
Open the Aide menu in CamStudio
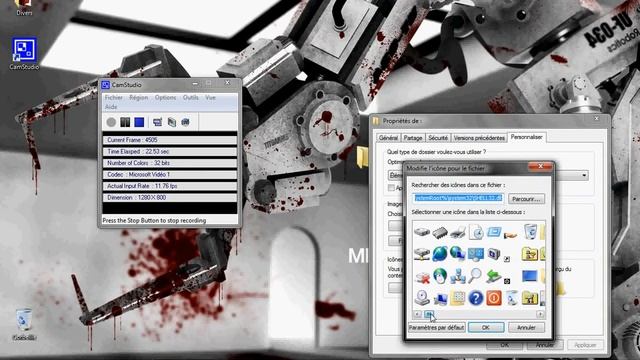tap(111, 107)
